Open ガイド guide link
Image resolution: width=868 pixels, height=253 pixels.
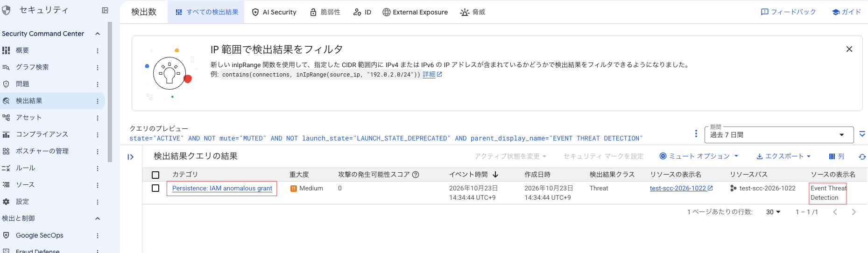tap(847, 12)
